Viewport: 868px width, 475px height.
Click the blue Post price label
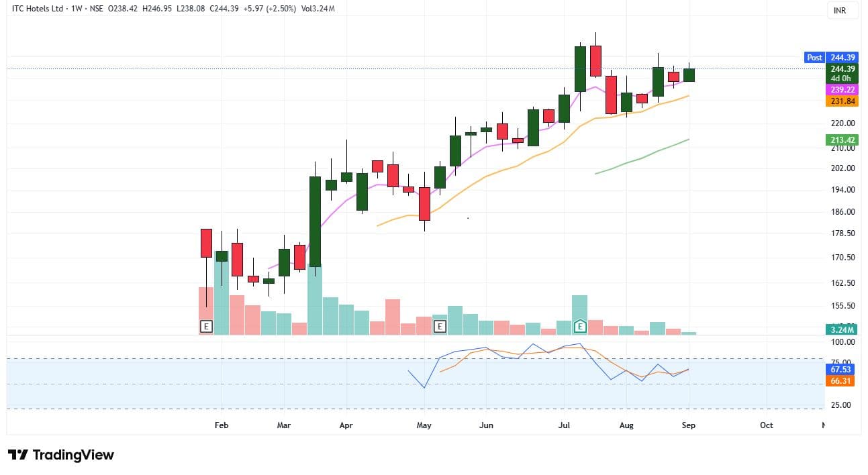[x=814, y=58]
